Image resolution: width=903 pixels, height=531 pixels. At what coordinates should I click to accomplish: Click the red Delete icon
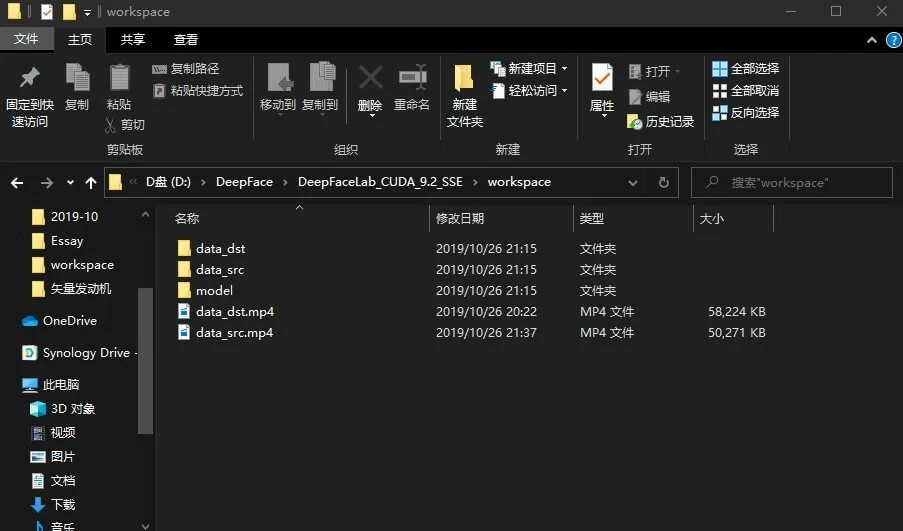pyautogui.click(x=370, y=80)
